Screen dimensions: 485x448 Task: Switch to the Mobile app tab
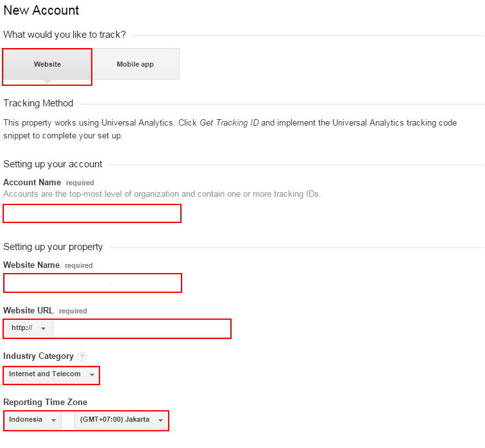[x=135, y=65]
